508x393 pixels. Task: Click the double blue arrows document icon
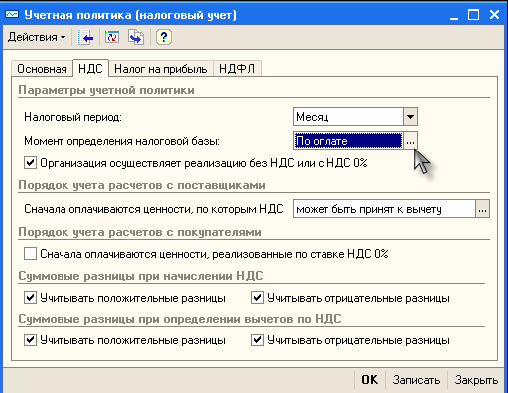136,37
